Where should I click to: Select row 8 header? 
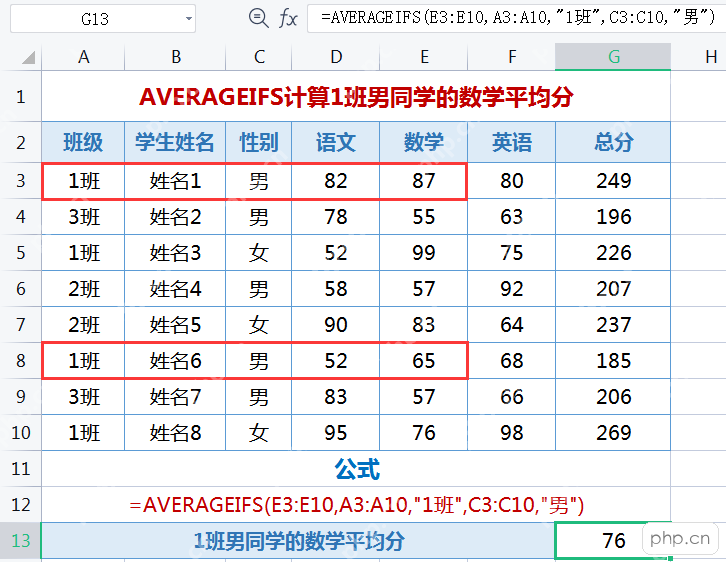[x=21, y=361]
